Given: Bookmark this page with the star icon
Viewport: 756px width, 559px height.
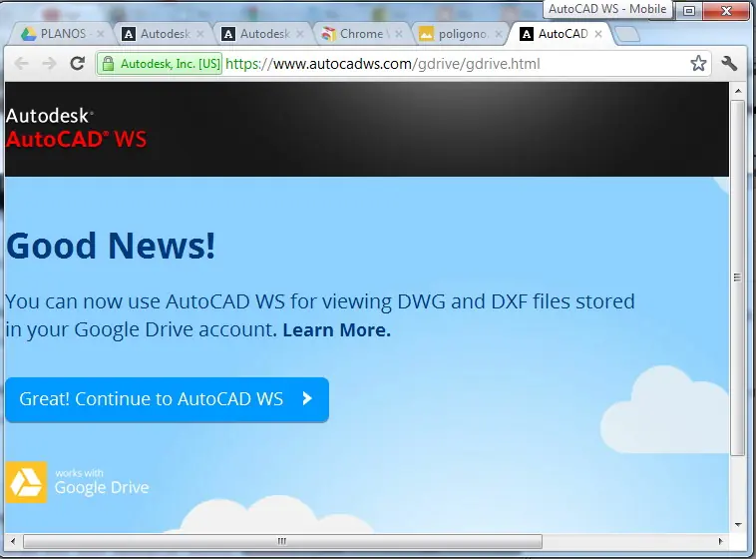Looking at the screenshot, I should (698, 63).
